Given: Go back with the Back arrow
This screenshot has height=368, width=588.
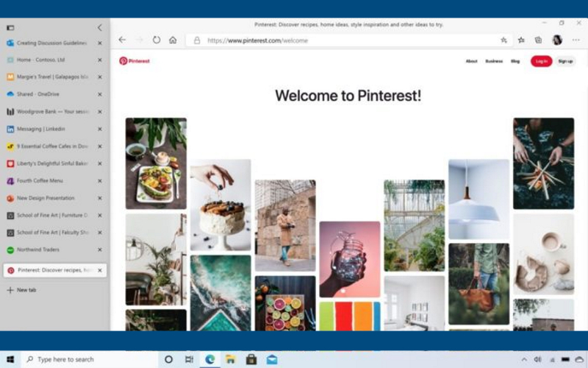Looking at the screenshot, I should pos(122,40).
